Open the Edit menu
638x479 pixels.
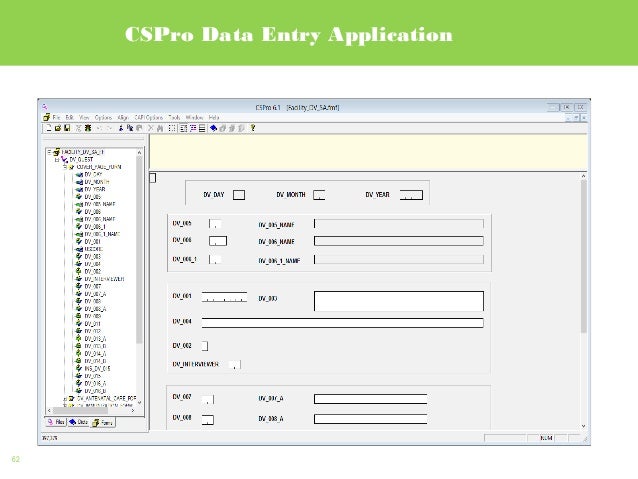click(x=70, y=118)
